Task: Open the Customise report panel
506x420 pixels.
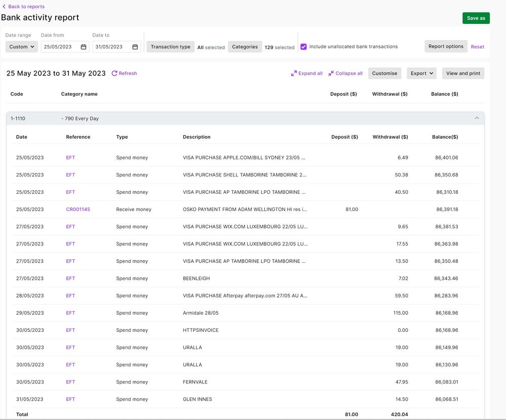Action: pos(384,73)
